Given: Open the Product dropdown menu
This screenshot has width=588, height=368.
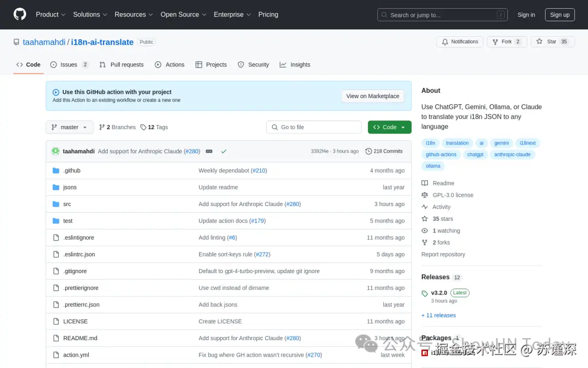Looking at the screenshot, I should (x=51, y=14).
